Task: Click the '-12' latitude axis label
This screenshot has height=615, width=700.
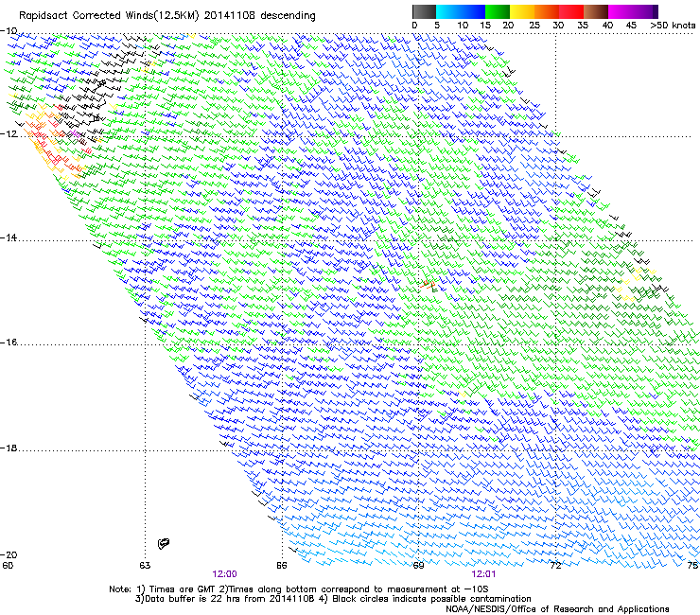Action: 9,134
